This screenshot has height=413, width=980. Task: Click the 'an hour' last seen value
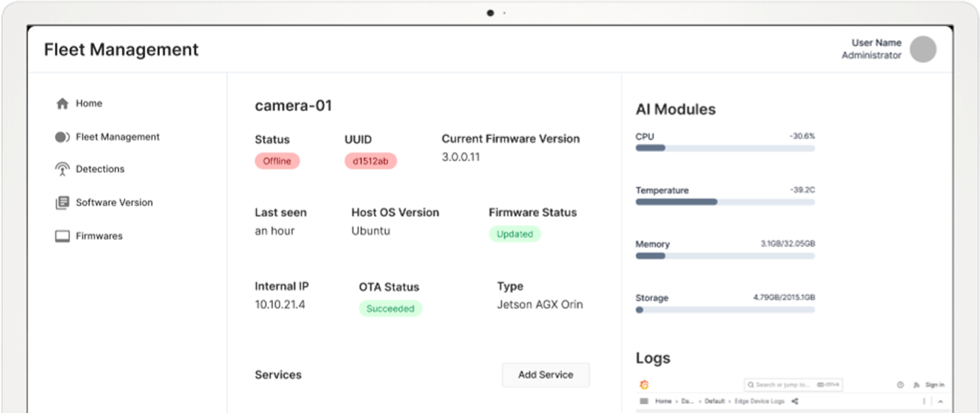pyautogui.click(x=275, y=231)
